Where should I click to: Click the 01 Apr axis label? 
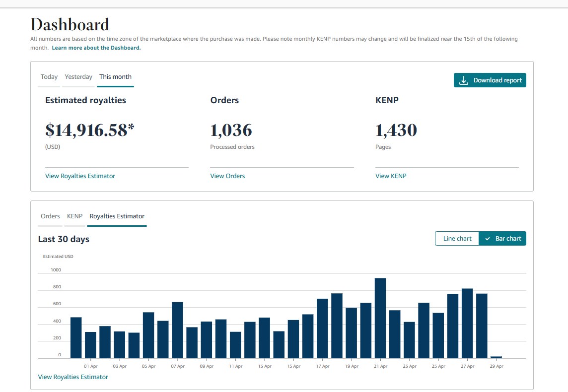click(90, 366)
